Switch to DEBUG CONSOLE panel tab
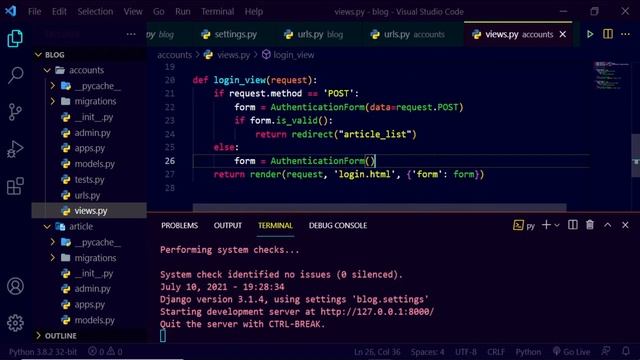This screenshot has height=360, width=640. tap(338, 225)
